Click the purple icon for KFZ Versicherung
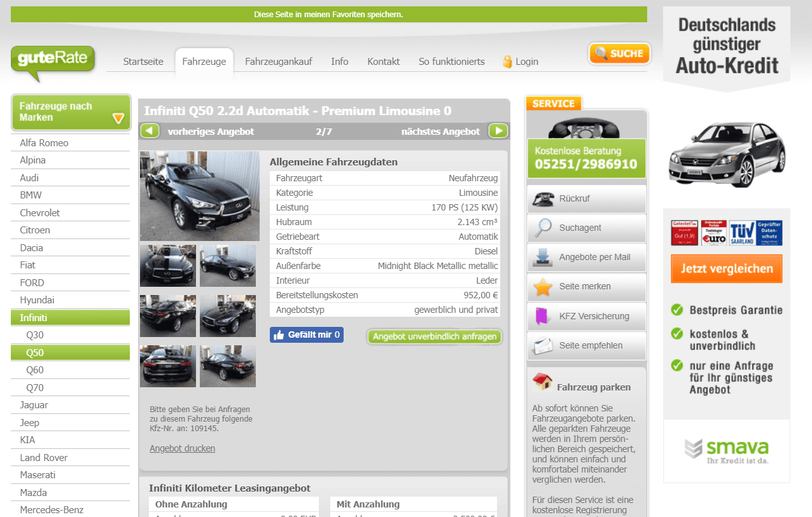This screenshot has width=812, height=517. coord(543,316)
